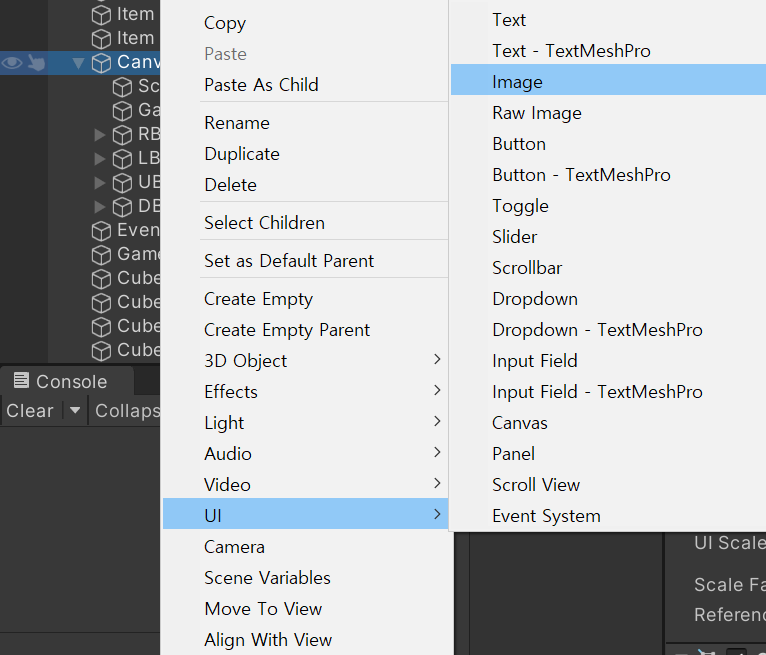
Task: Toggle Canvas picking hand icon
Action: tap(36, 63)
